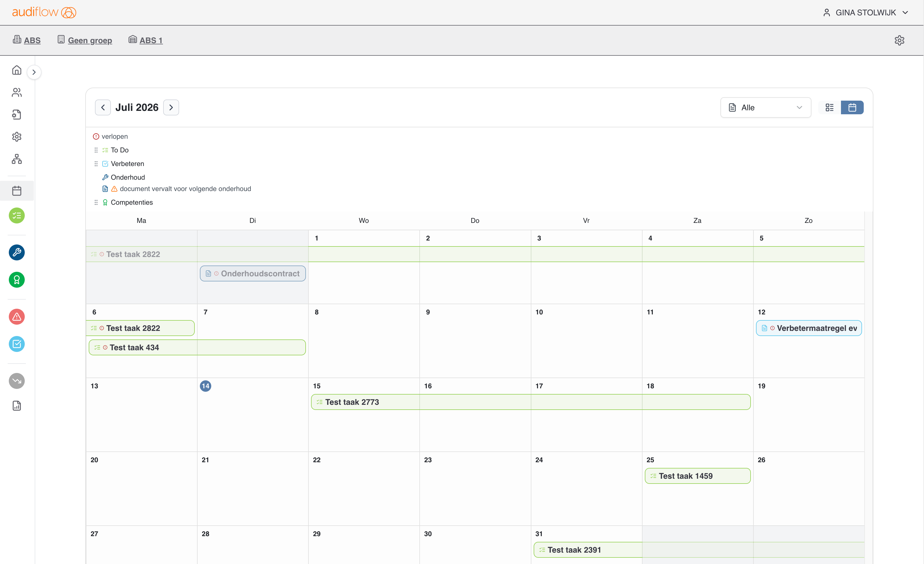Click the Onderhoud legend item
The image size is (924, 564).
point(124,177)
